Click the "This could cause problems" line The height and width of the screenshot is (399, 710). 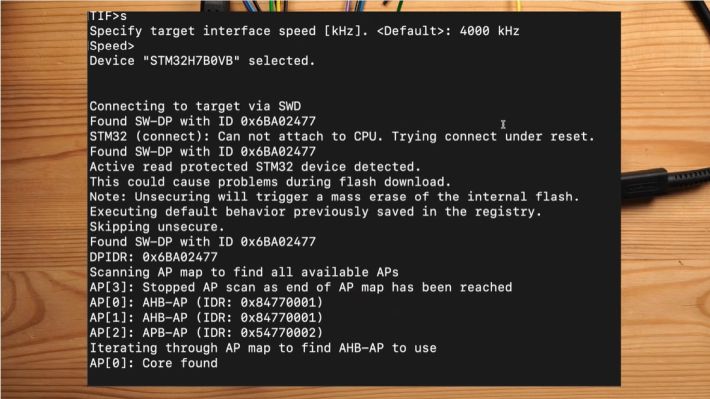click(x=270, y=182)
